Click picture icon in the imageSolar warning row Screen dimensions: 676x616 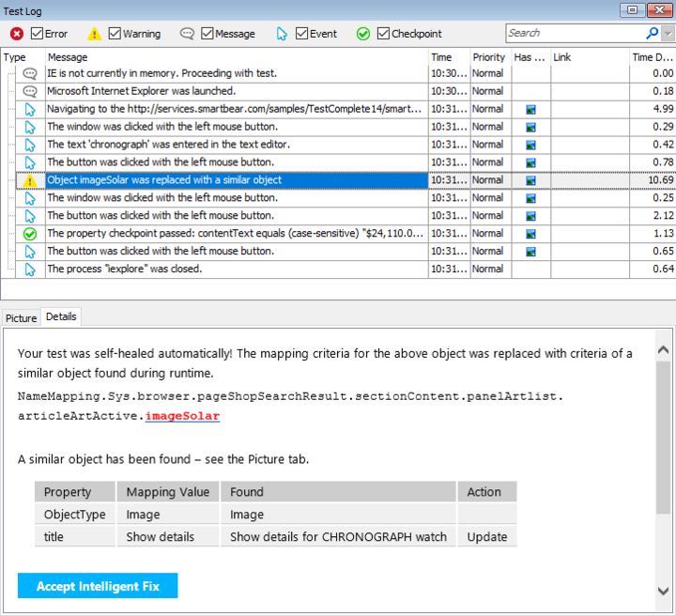(530, 180)
